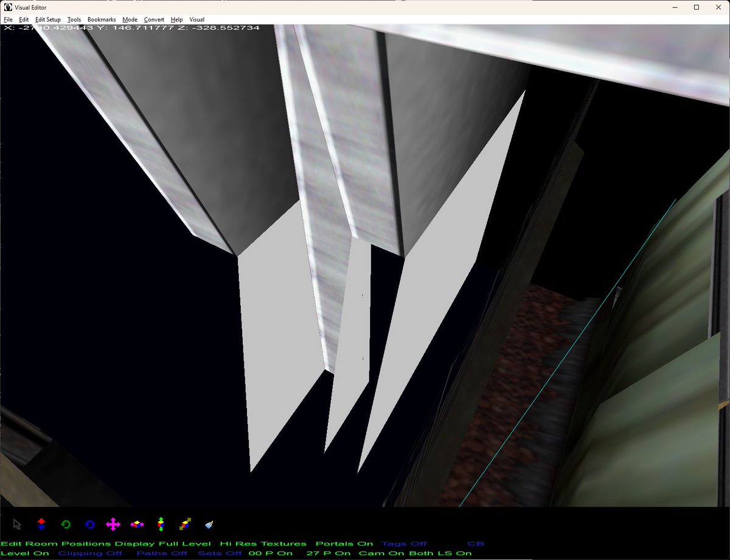Toggle Portals On status
730x560 pixels.
coord(344,544)
